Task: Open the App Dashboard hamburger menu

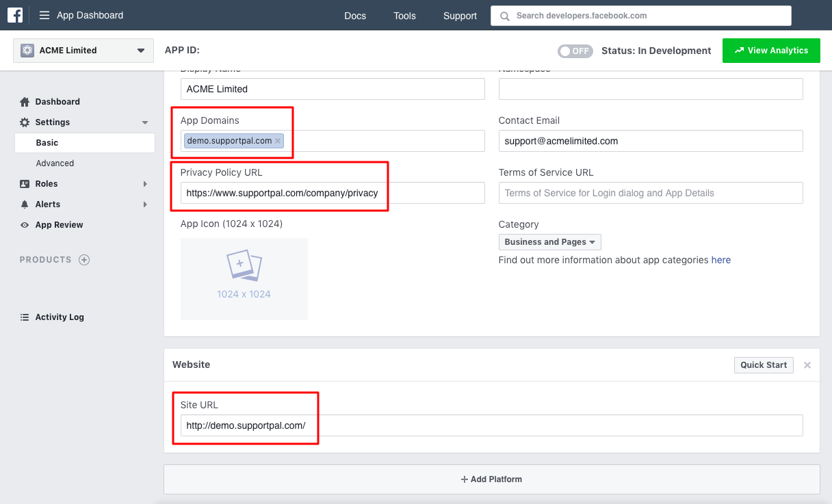Action: coord(44,15)
